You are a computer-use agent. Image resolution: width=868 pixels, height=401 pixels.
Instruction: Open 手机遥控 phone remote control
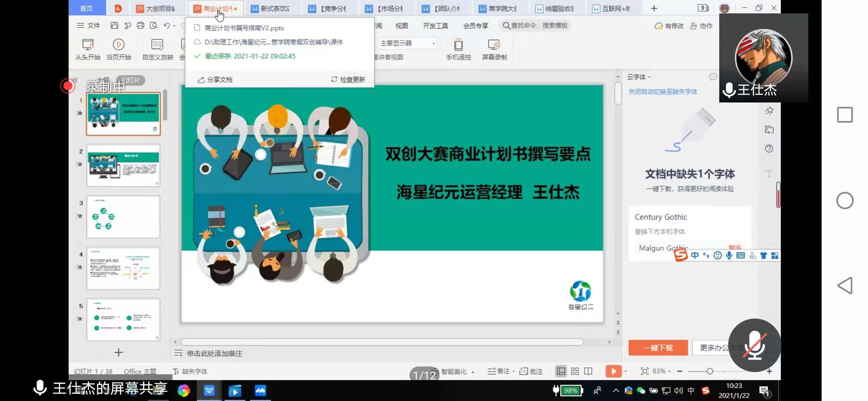click(458, 45)
